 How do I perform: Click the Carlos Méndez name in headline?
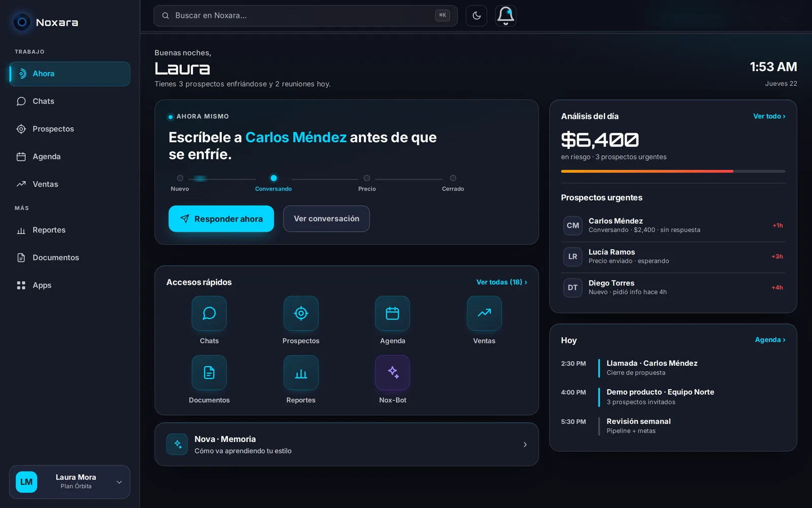tap(296, 137)
